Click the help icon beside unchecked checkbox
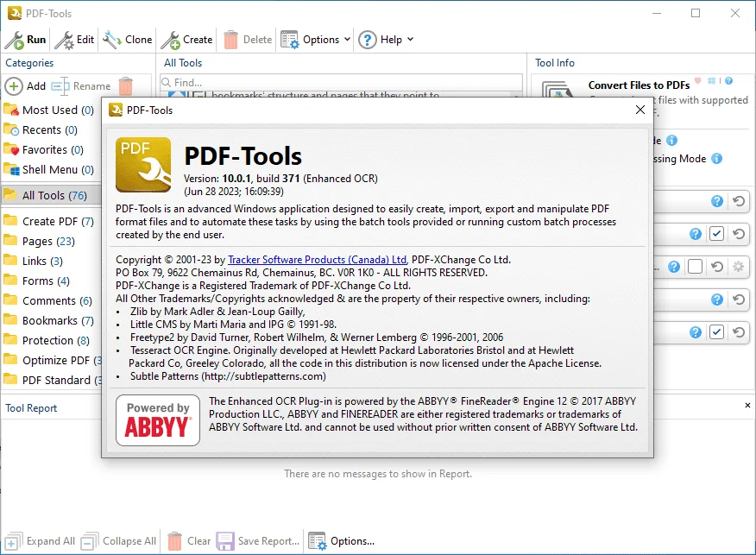Screen dimensions: 756x555 (674, 267)
